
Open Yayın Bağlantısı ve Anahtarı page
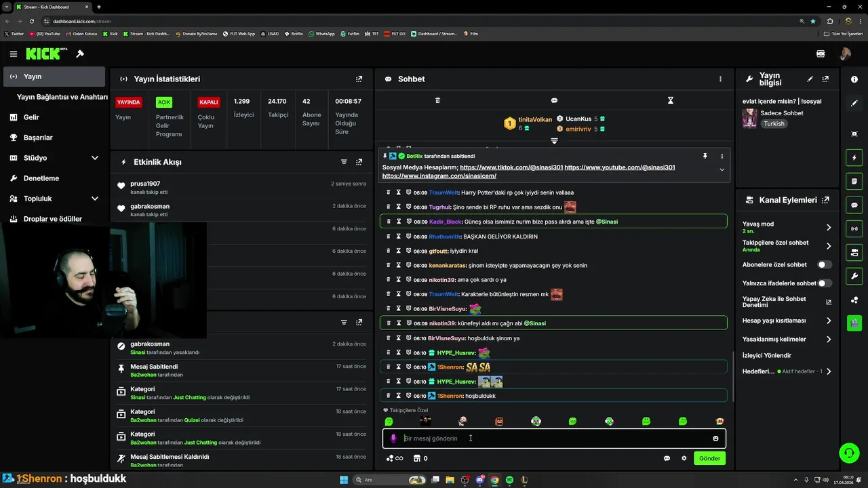(x=62, y=97)
